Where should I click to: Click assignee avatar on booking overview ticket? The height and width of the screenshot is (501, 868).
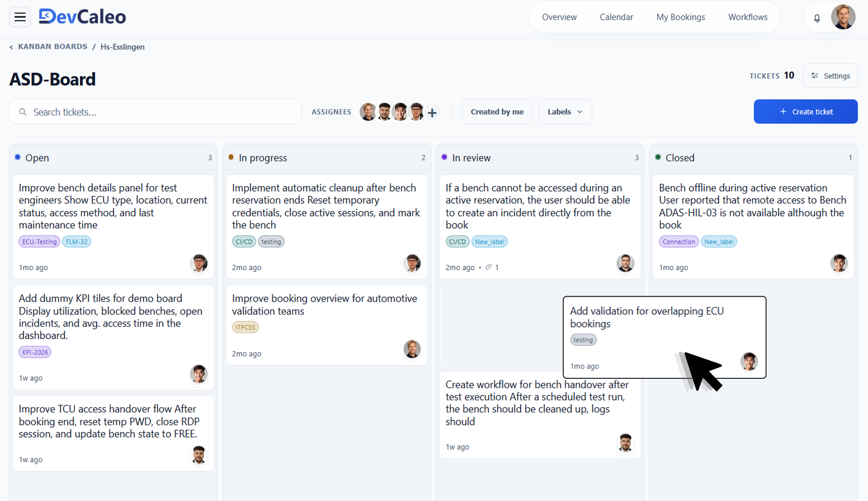tap(412, 349)
